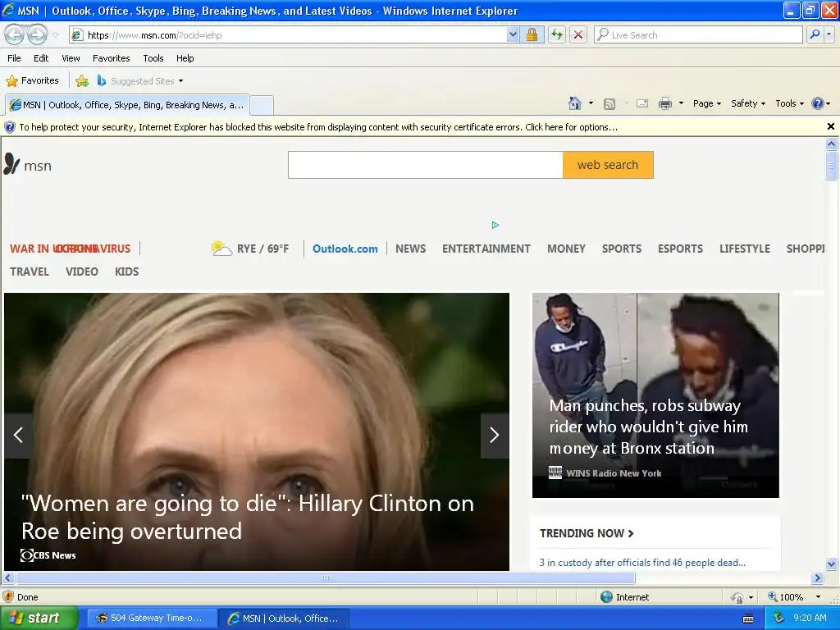Open the NEWS navigation link

[410, 249]
